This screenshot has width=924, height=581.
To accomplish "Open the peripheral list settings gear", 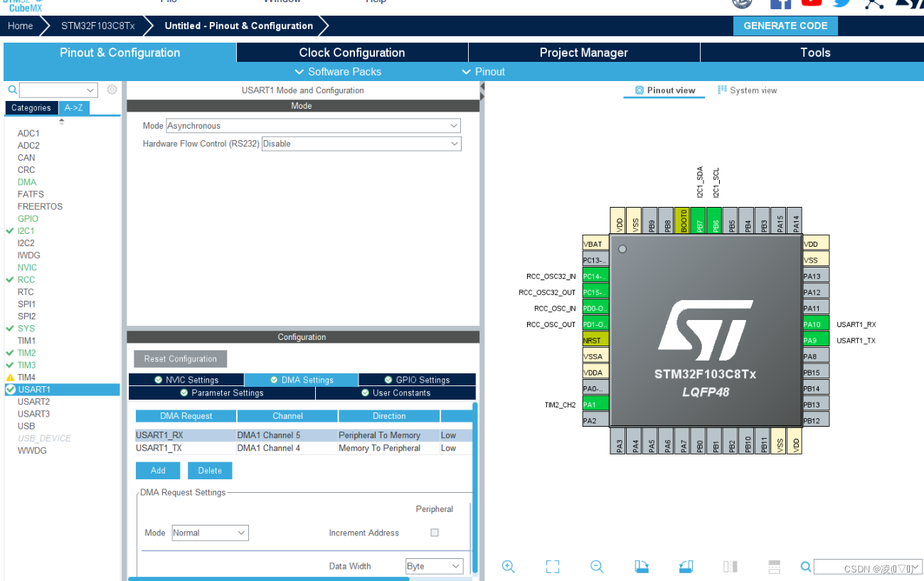I will 112,90.
